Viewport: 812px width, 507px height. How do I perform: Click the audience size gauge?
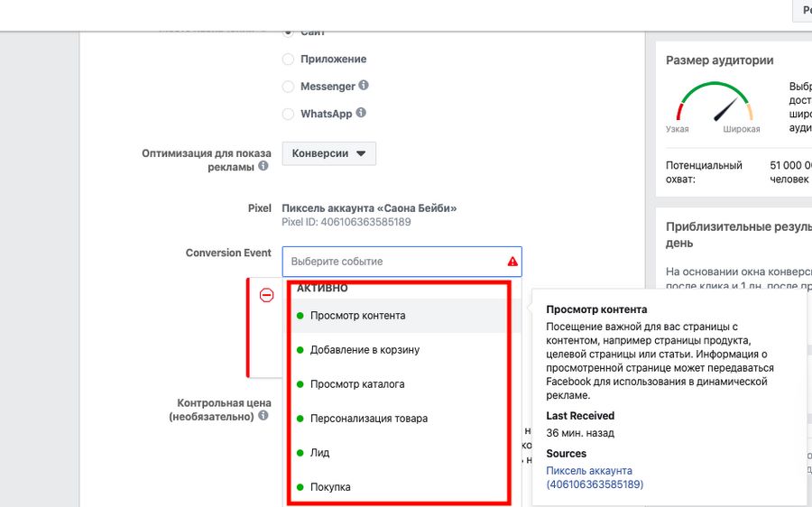pyautogui.click(x=715, y=102)
